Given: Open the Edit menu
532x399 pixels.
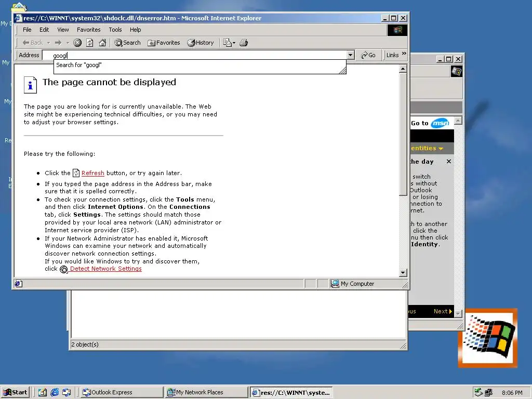Looking at the screenshot, I should 44,30.
